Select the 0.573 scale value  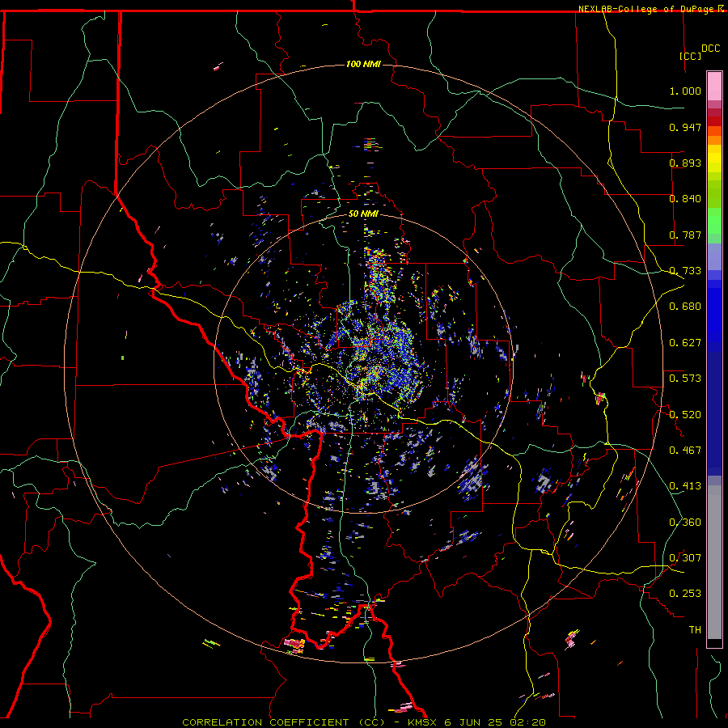tap(685, 379)
